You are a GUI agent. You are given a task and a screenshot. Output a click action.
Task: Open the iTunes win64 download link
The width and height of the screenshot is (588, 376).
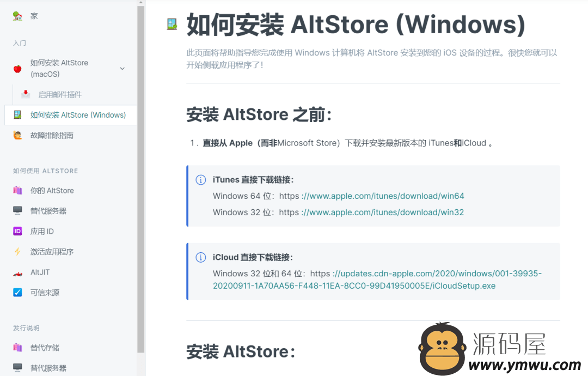[x=383, y=196]
